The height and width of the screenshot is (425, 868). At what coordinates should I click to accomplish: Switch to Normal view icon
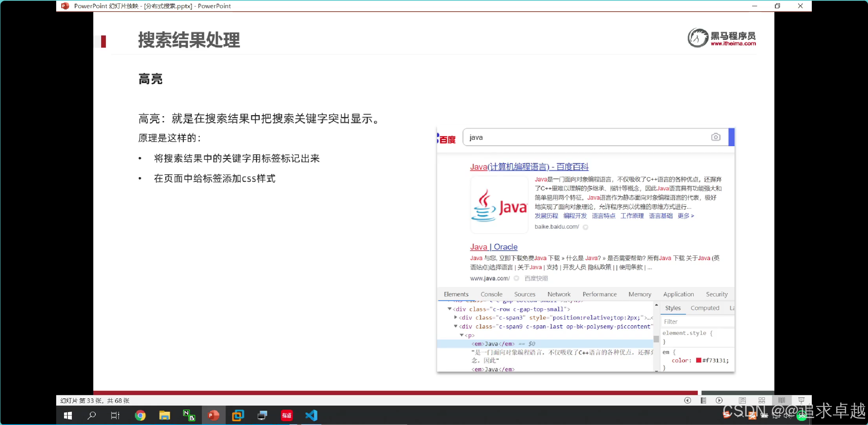742,400
